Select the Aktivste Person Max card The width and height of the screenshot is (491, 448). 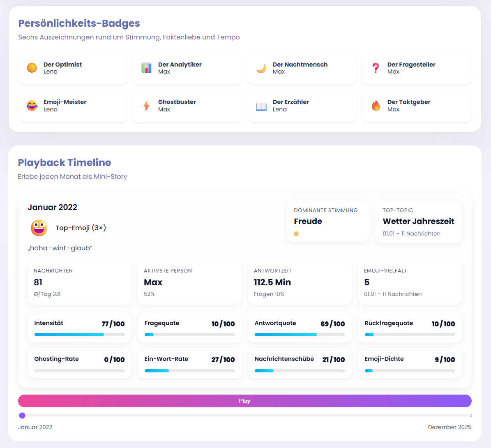[190, 283]
